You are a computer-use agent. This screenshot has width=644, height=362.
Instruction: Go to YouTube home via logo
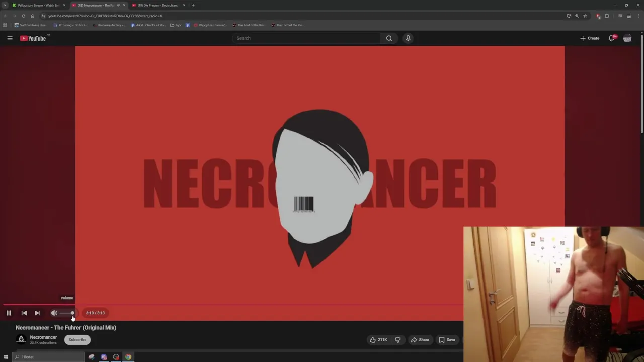tap(33, 38)
